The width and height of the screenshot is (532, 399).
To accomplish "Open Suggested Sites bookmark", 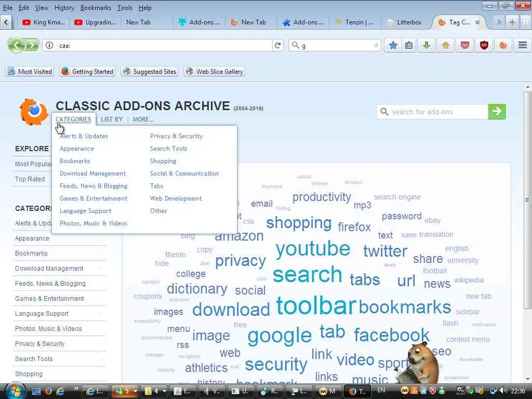I will click(x=150, y=71).
